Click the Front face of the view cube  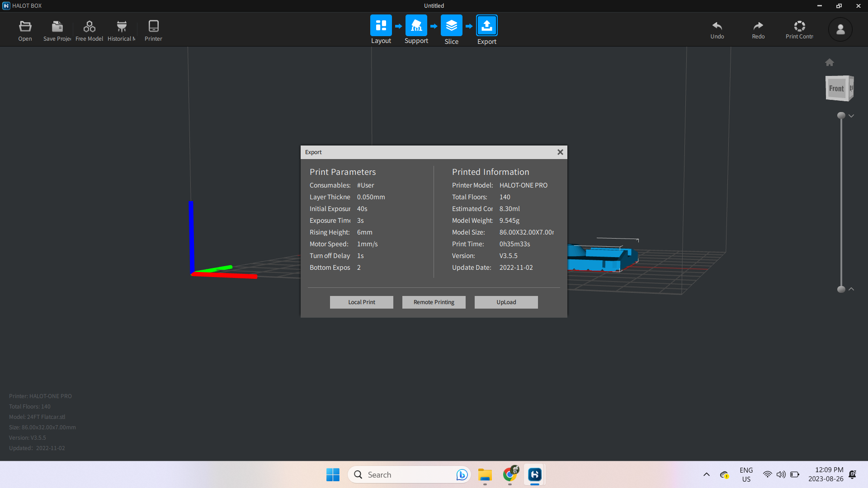point(837,89)
